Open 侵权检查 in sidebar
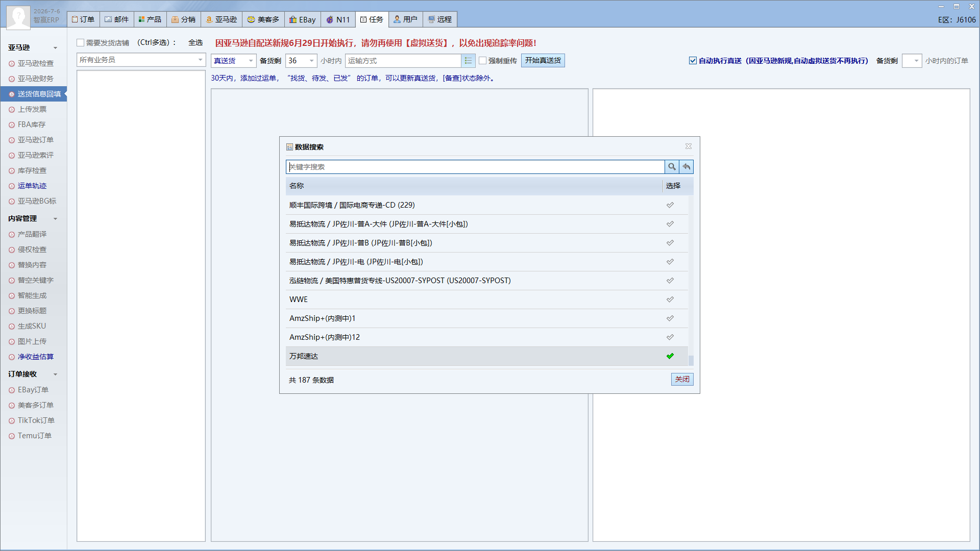980x551 pixels. 32,249
